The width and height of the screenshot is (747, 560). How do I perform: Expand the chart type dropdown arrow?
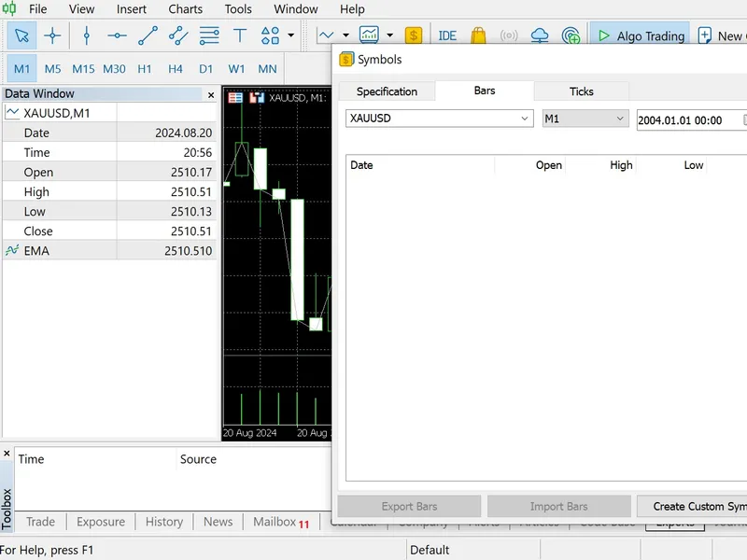click(x=345, y=35)
